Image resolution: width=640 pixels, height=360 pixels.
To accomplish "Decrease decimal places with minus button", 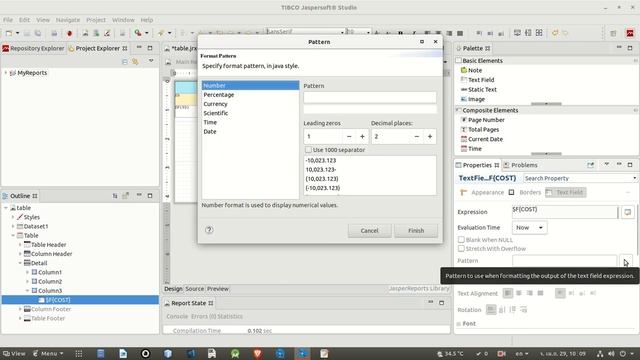I will coord(417,137).
